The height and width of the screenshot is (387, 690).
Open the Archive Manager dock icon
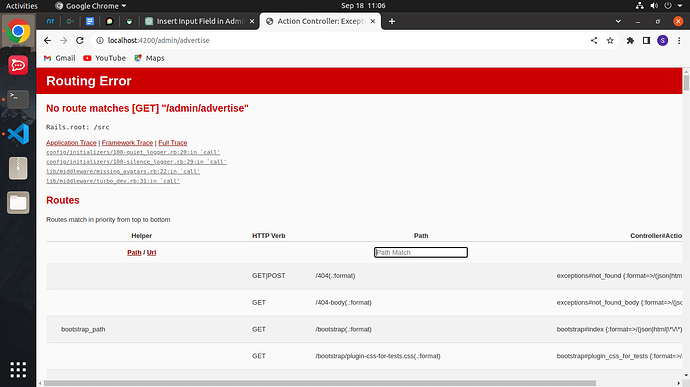coord(18,168)
